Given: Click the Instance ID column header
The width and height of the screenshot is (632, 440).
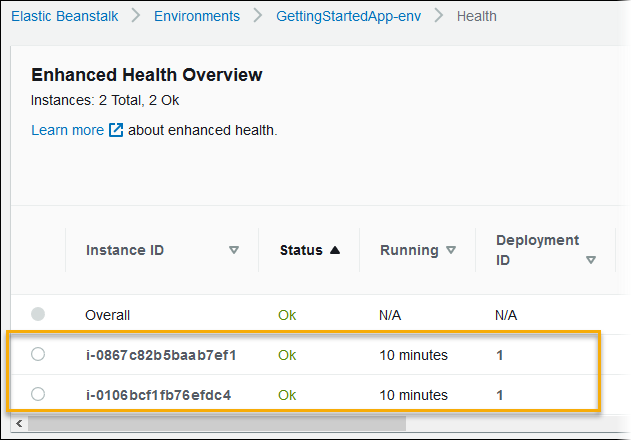Looking at the screenshot, I should pos(125,250).
